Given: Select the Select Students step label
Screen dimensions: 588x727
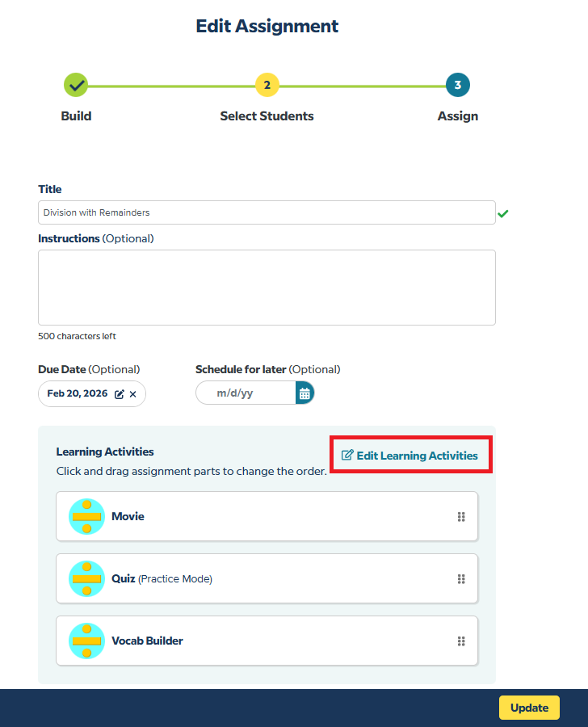Looking at the screenshot, I should point(267,116).
